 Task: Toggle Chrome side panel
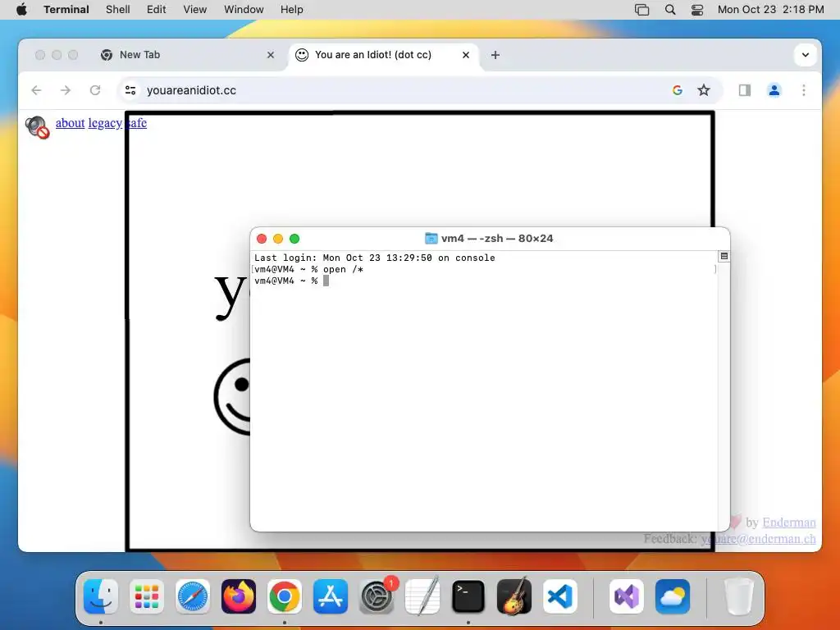click(745, 90)
